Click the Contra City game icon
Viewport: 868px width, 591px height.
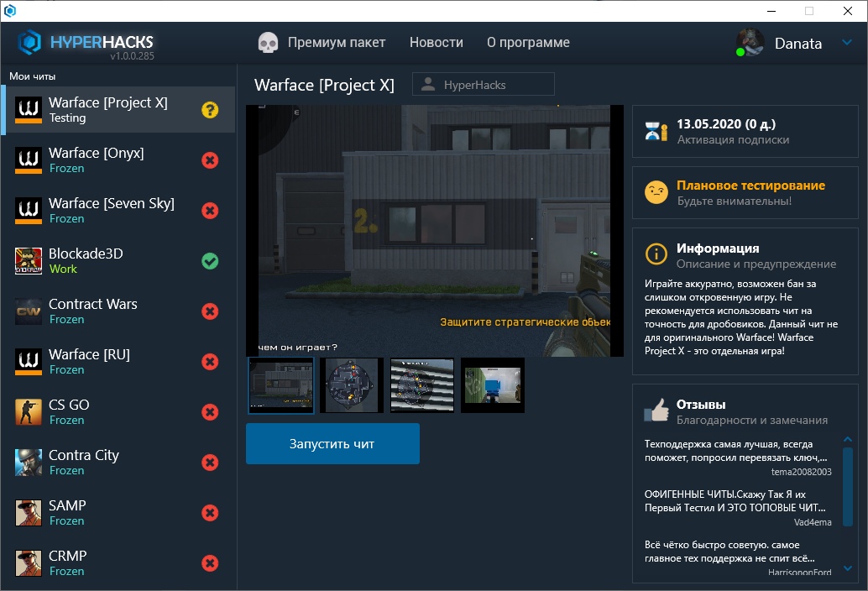29,462
